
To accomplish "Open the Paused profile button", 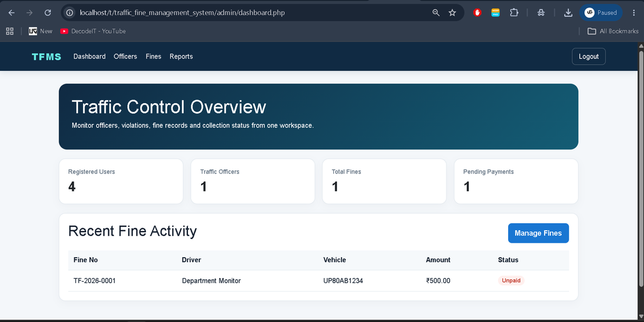I will (x=601, y=13).
